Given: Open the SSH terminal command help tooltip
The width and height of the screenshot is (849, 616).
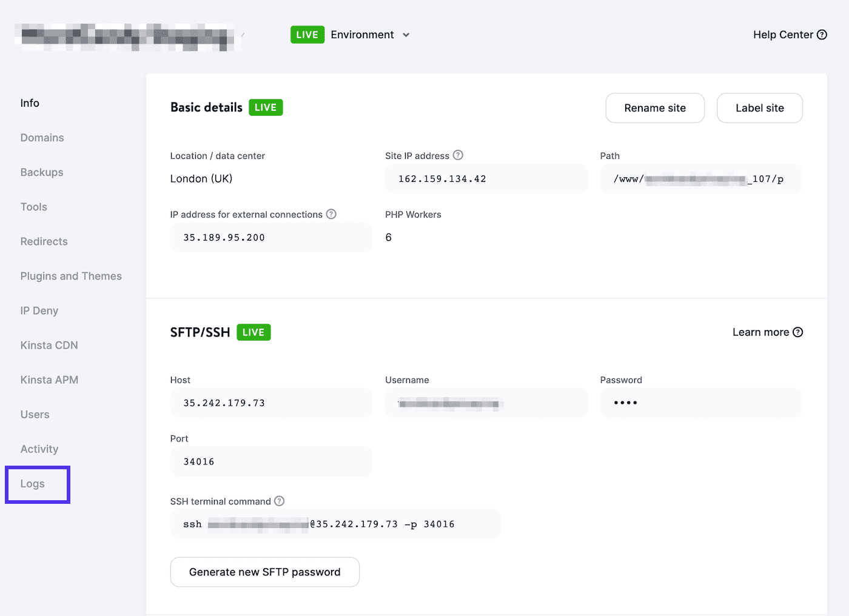Looking at the screenshot, I should tap(279, 501).
